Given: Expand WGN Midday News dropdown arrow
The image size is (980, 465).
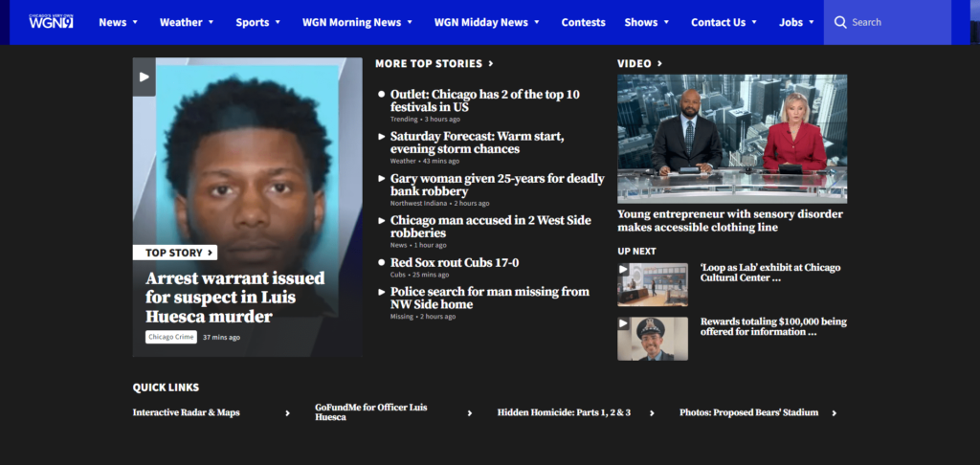Looking at the screenshot, I should coord(536,23).
